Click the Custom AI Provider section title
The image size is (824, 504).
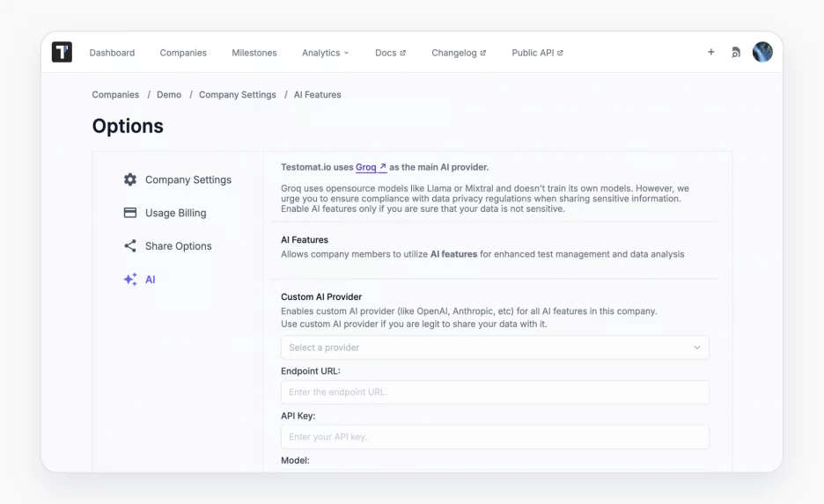point(321,296)
